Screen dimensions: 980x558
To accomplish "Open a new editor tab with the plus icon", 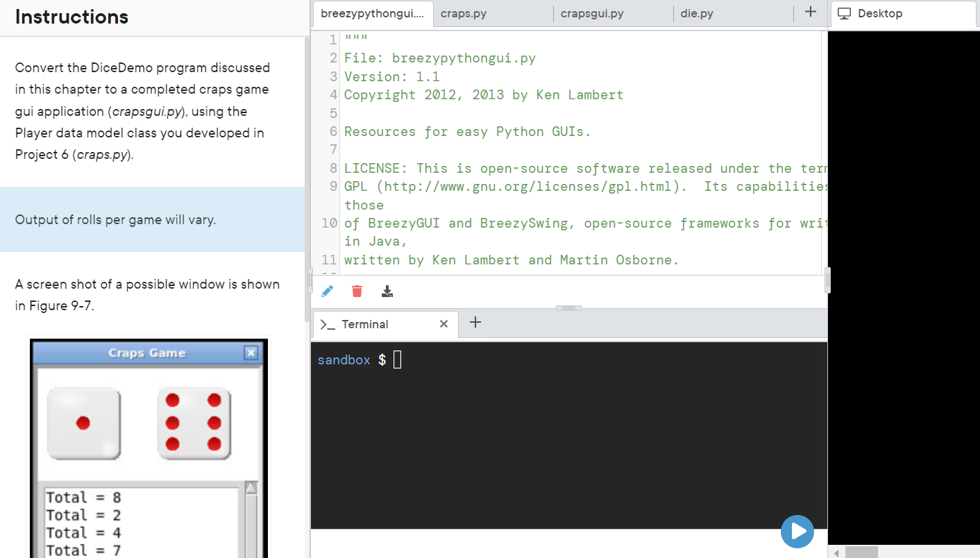I will (x=811, y=12).
